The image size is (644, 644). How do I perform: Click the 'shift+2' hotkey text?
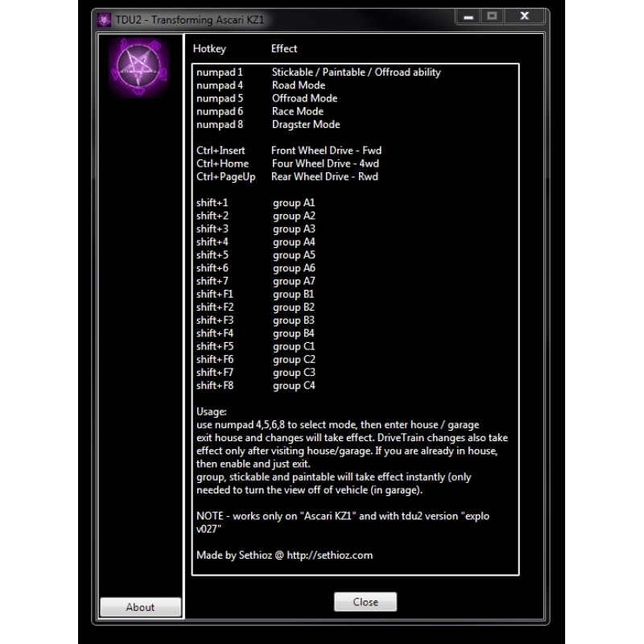click(212, 216)
